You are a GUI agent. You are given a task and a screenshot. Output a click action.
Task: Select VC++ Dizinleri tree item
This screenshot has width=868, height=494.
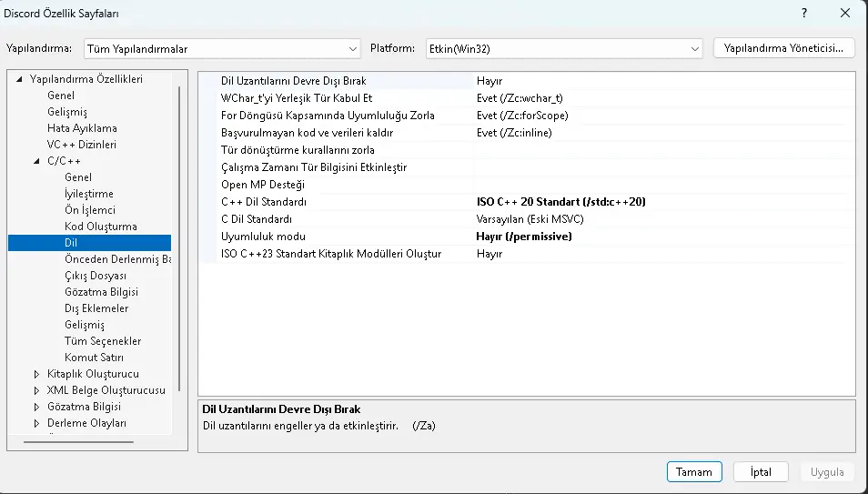coord(81,145)
